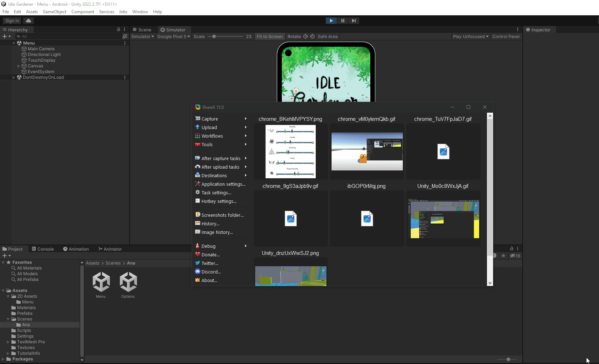Open ShareX Tools submenu
The image size is (599, 364).
pos(221,144)
